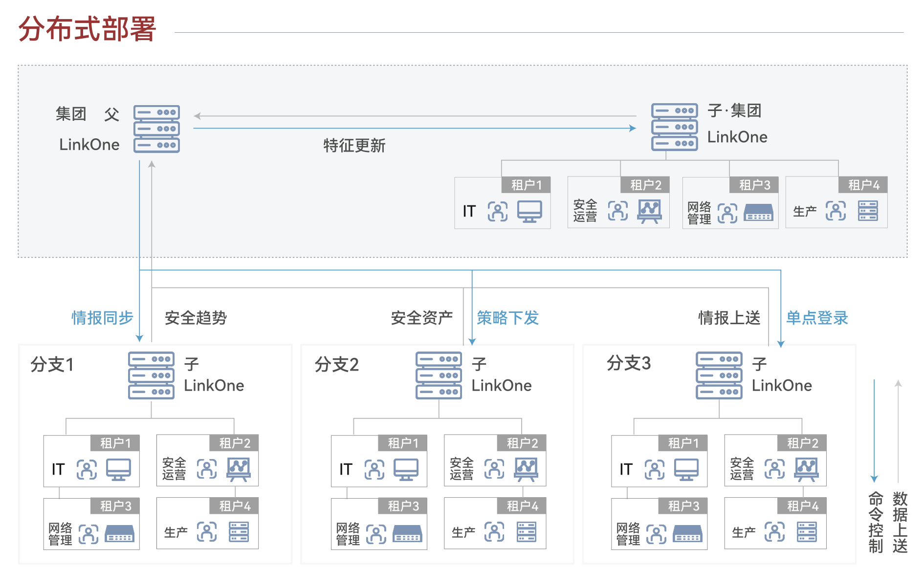Select the chart board icon in 分支1 租户2

tap(239, 469)
